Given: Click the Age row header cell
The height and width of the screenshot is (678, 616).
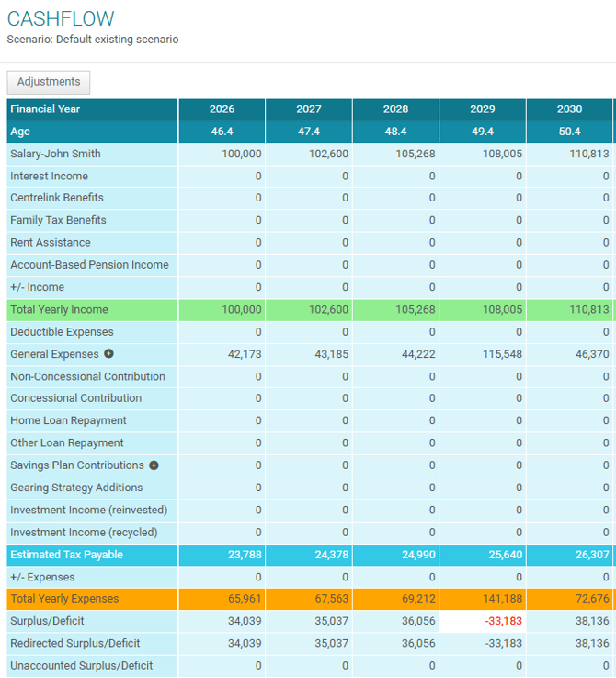Looking at the screenshot, I should pyautogui.click(x=20, y=132).
